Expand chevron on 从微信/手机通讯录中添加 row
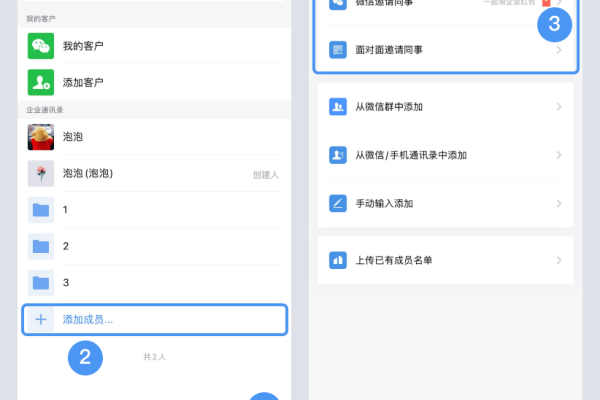The height and width of the screenshot is (400, 600). tap(559, 155)
